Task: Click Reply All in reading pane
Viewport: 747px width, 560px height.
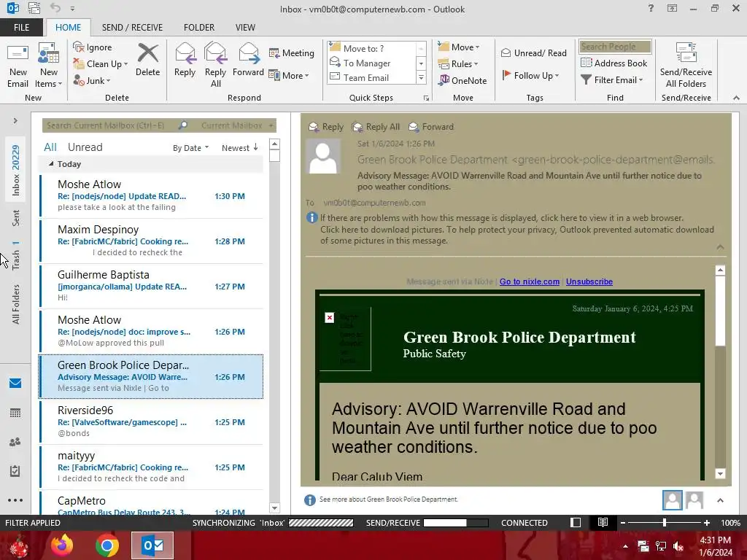Action: 376,127
